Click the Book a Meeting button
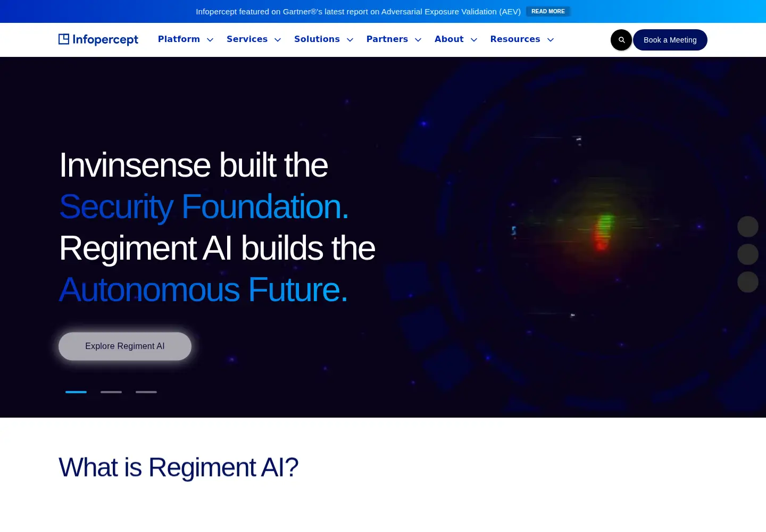 (670, 40)
